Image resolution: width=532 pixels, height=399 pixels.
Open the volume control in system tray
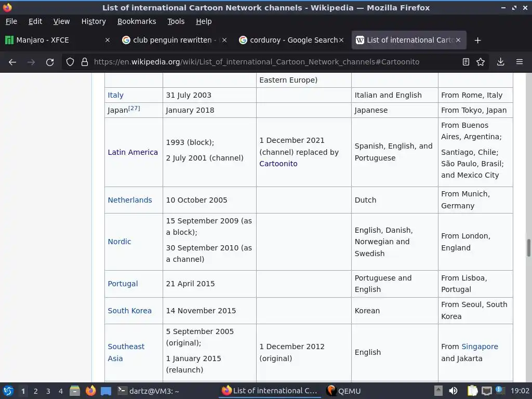[x=453, y=391]
